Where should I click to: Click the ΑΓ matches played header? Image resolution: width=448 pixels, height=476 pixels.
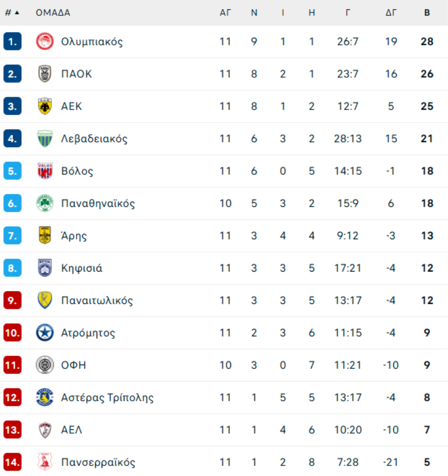pos(225,13)
